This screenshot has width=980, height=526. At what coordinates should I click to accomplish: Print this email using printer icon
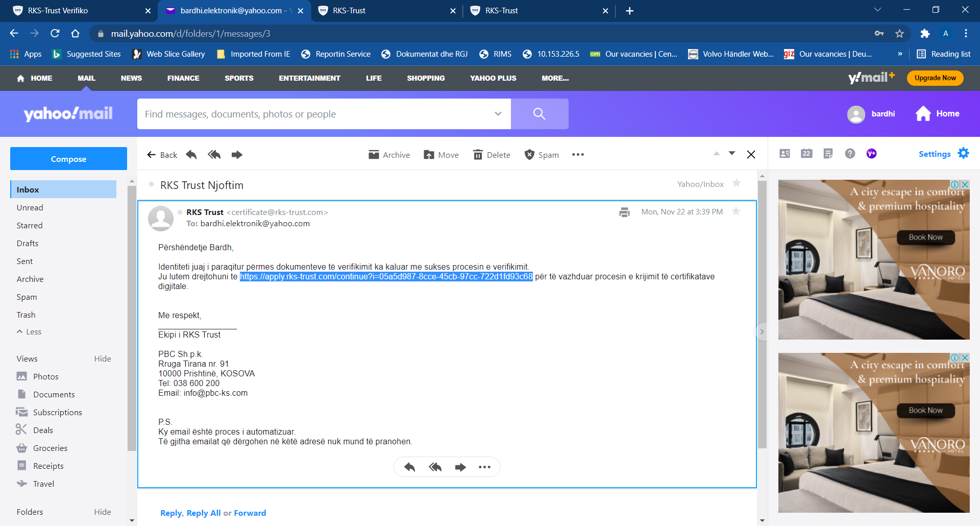624,212
